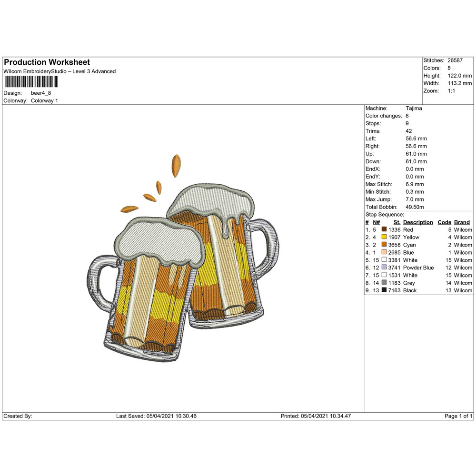Viewport: 476px width, 476px height.
Task: Click the Stop Sequence heading
Action: click(x=385, y=215)
